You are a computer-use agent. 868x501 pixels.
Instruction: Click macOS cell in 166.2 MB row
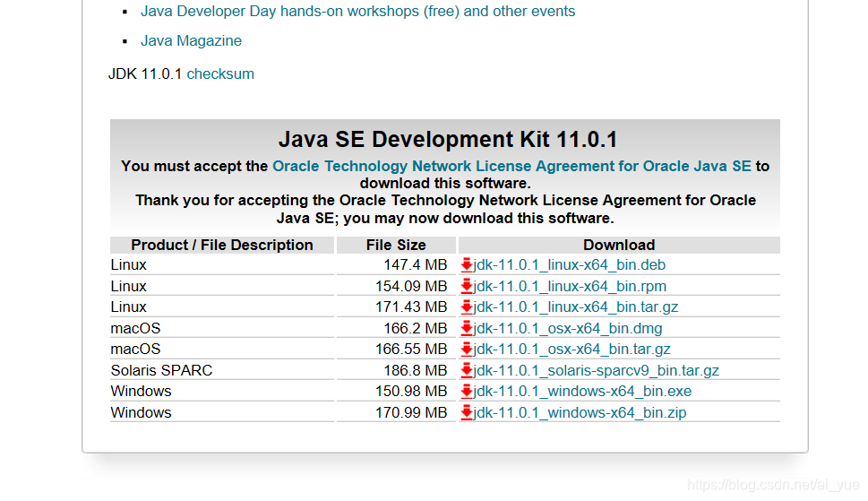pyautogui.click(x=222, y=328)
